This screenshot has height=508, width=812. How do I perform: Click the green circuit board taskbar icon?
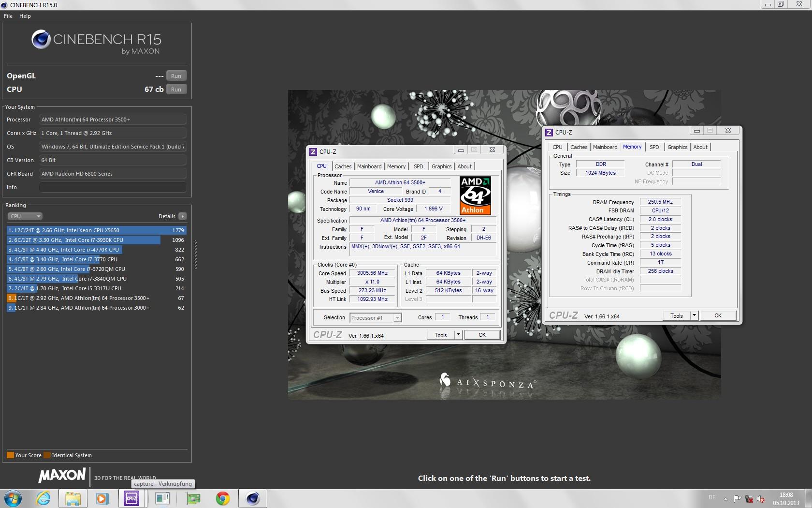coord(193,498)
